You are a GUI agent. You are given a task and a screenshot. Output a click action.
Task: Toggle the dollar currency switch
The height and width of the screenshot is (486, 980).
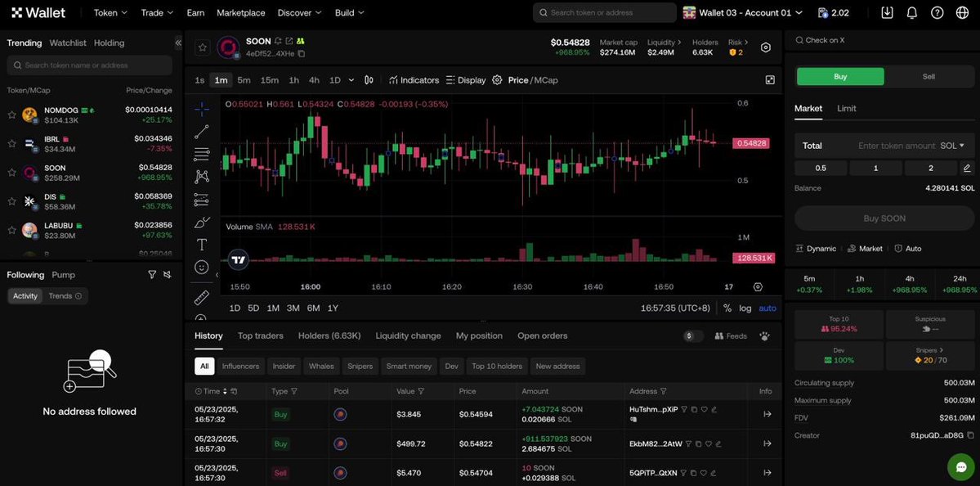tap(693, 336)
